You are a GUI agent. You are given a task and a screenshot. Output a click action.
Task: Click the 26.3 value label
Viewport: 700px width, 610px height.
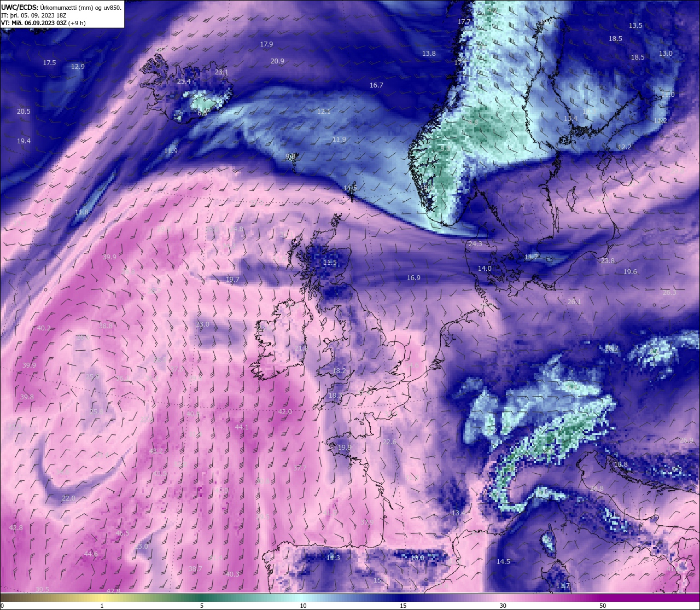[x=669, y=293]
